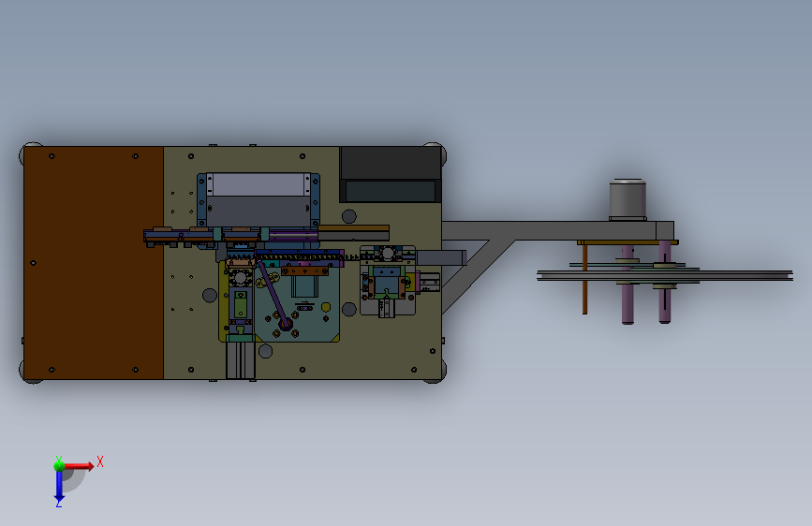The width and height of the screenshot is (812, 526).
Task: Select the large flat reel disc
Action: [665, 275]
